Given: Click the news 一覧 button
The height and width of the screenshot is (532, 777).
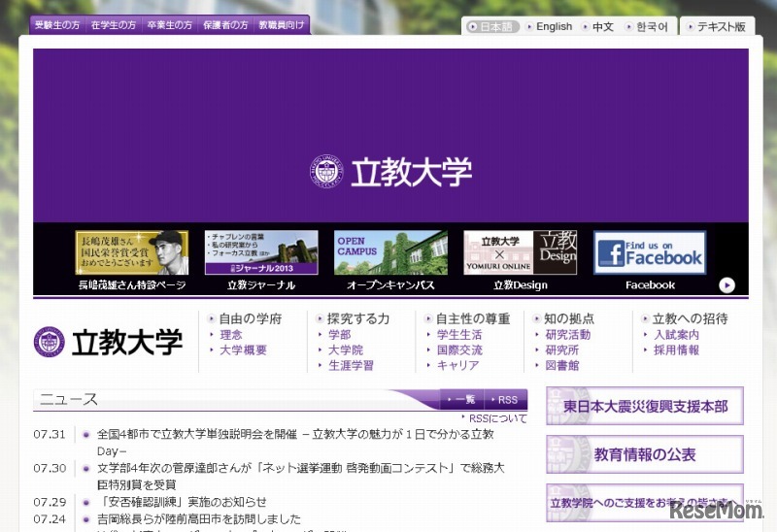Looking at the screenshot, I should (x=461, y=400).
